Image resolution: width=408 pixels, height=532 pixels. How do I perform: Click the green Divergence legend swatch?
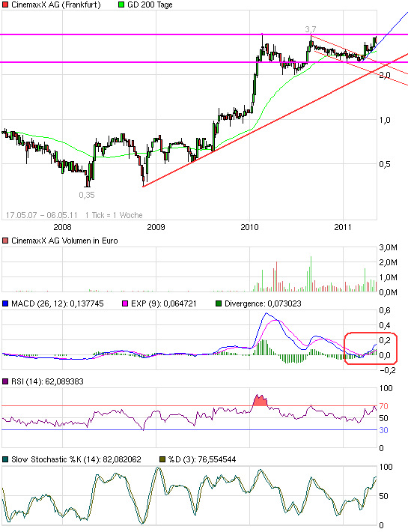[x=219, y=303]
